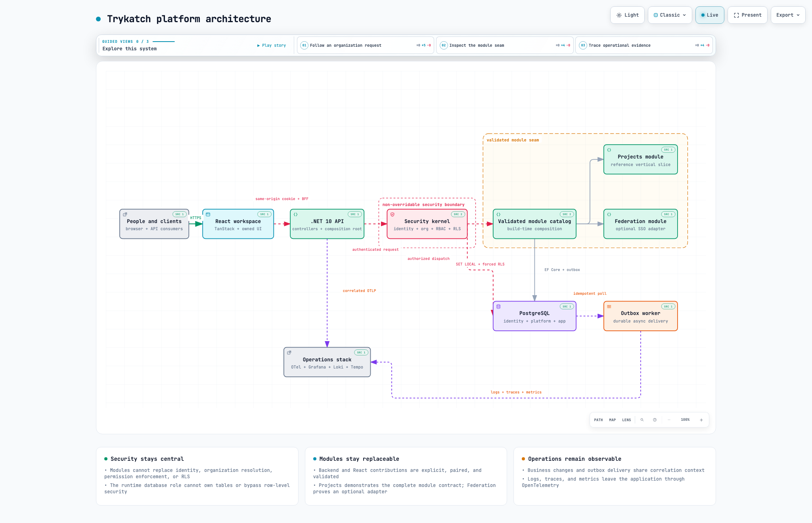Image resolution: width=812 pixels, height=523 pixels.
Task: Click the code icon on Projects module node
Action: pos(609,150)
